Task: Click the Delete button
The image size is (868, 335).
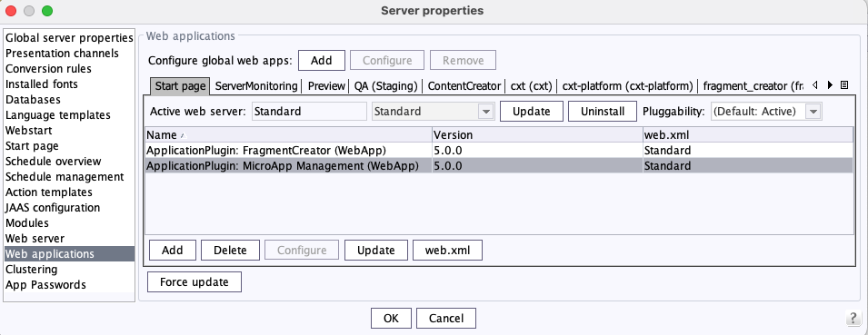Action: pos(230,250)
